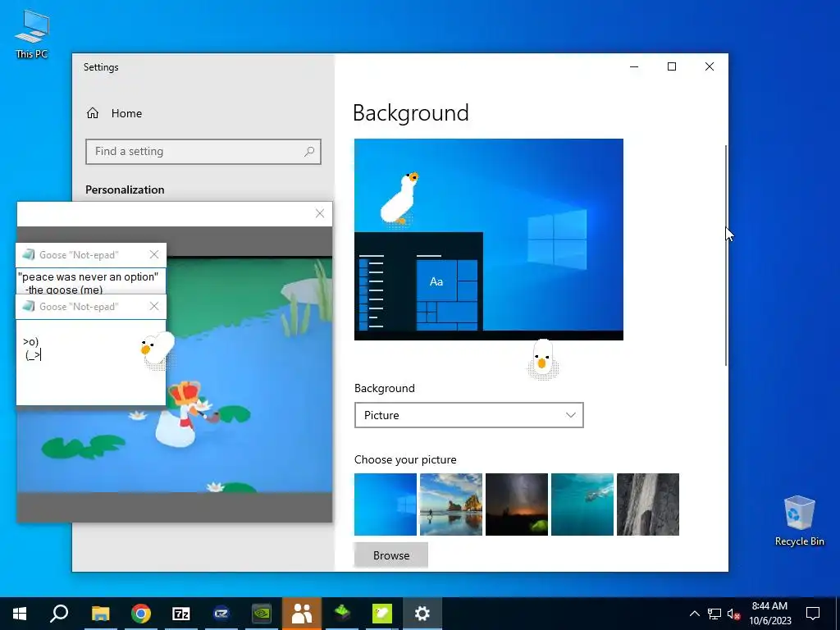This screenshot has width=840, height=630.
Task: Click the search magnifier in Find a setting
Action: point(309,152)
